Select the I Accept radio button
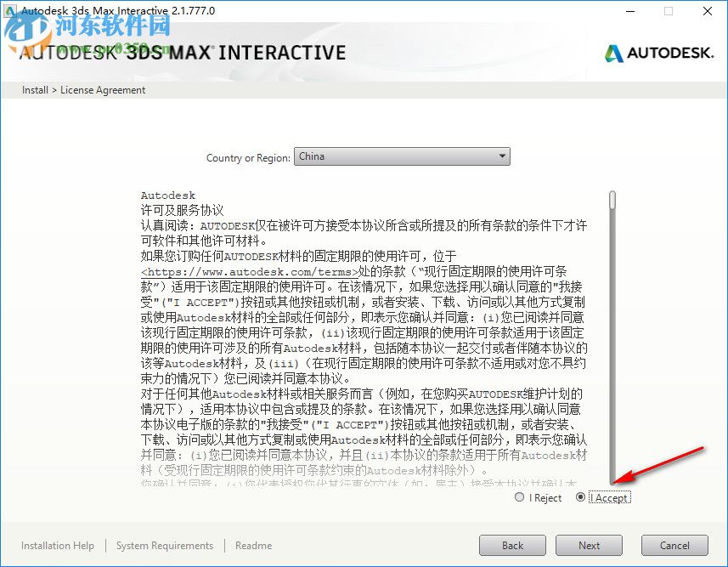 581,497
